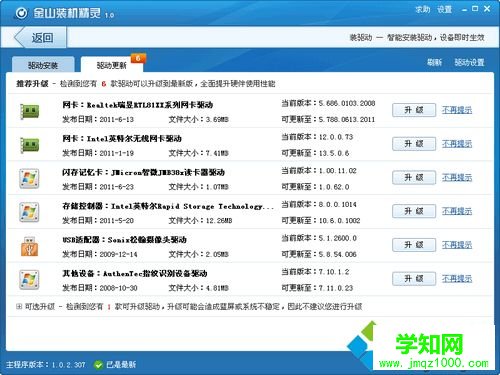Click 不再提示 for Intel Rapid Storage driver
The height and width of the screenshot is (375, 500).
click(x=457, y=211)
